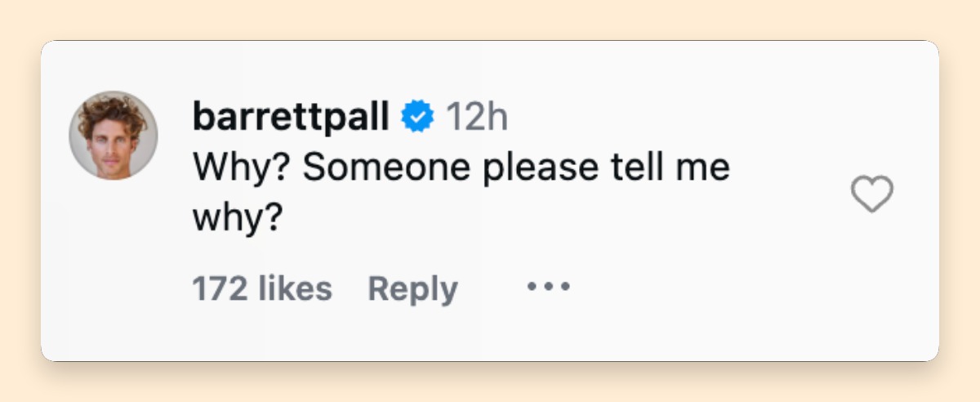
Task: View the 172 likes list
Action: pyautogui.click(x=262, y=288)
